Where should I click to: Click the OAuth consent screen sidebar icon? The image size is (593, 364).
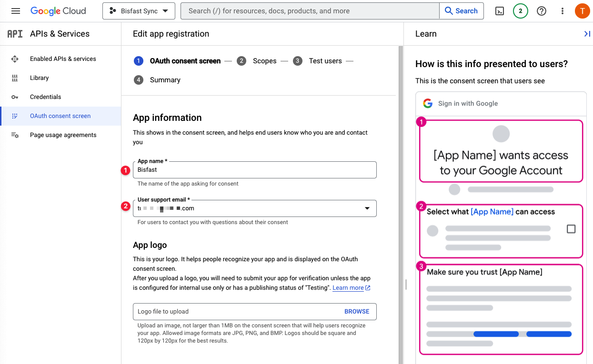[x=15, y=116]
